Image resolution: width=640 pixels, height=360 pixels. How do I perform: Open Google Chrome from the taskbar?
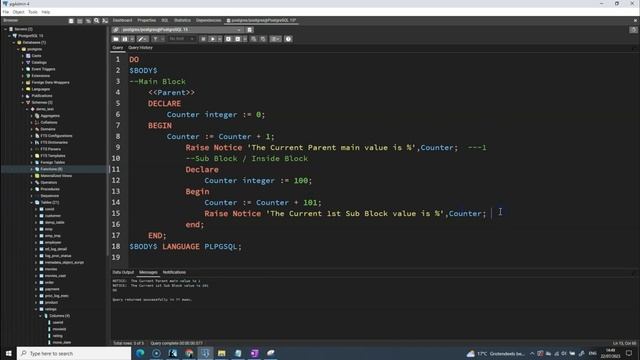point(189,353)
